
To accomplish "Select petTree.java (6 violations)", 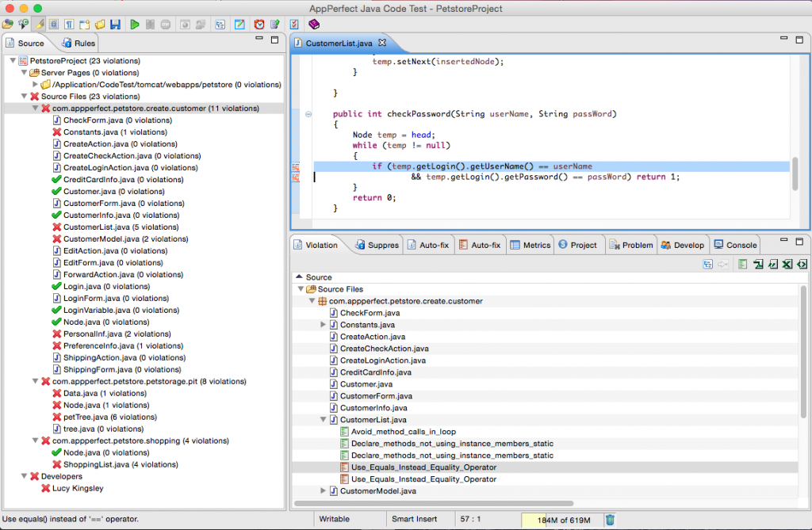I will pos(110,418).
